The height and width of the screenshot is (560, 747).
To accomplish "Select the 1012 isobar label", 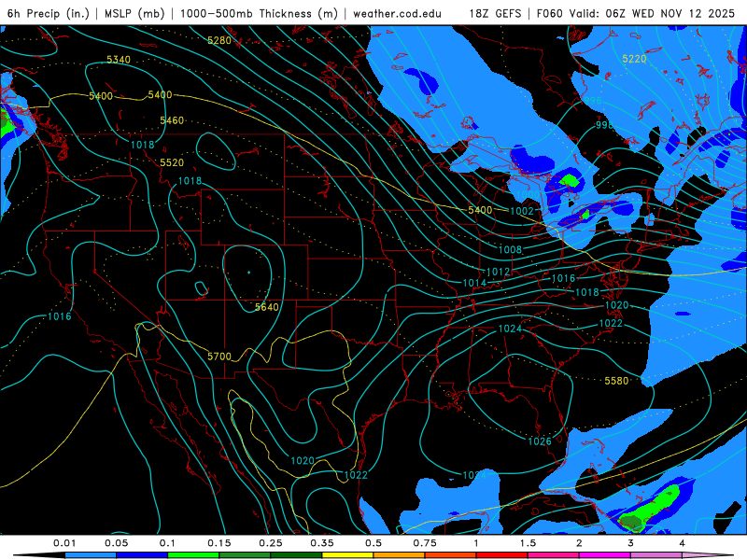I will (x=498, y=272).
